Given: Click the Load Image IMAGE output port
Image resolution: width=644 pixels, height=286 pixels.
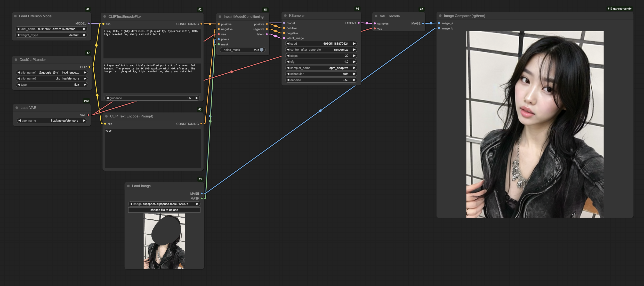Looking at the screenshot, I should pos(202,193).
